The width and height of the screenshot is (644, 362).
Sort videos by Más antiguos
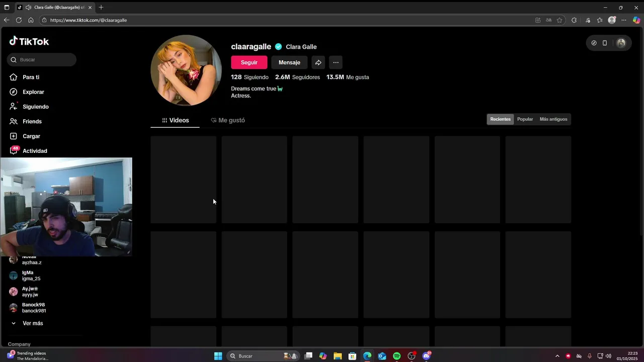pyautogui.click(x=553, y=119)
